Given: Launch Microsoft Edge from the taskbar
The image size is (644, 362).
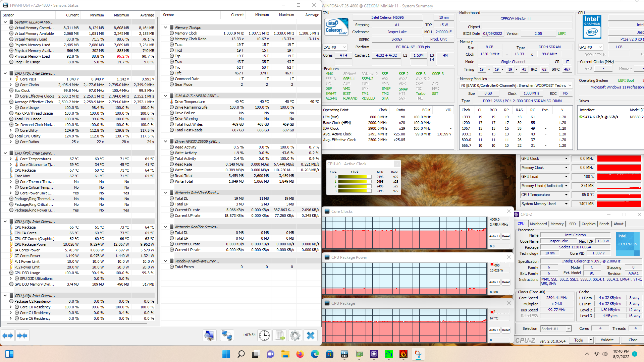Looking at the screenshot, I should 315,354.
